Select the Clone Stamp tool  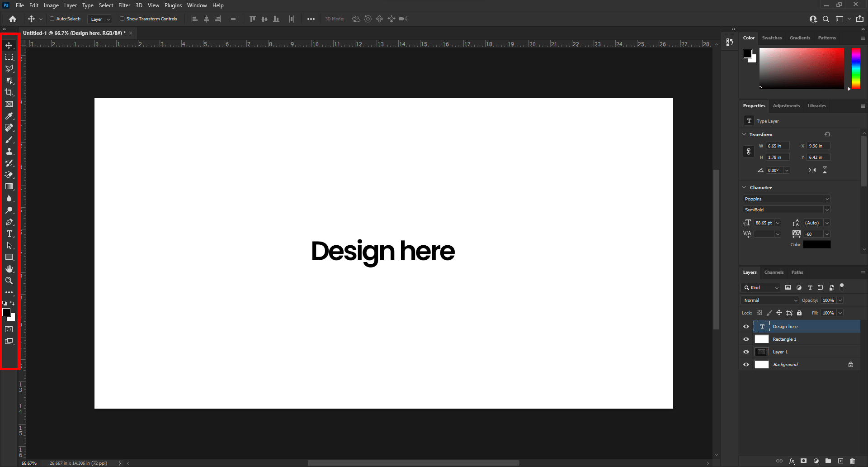pyautogui.click(x=9, y=151)
